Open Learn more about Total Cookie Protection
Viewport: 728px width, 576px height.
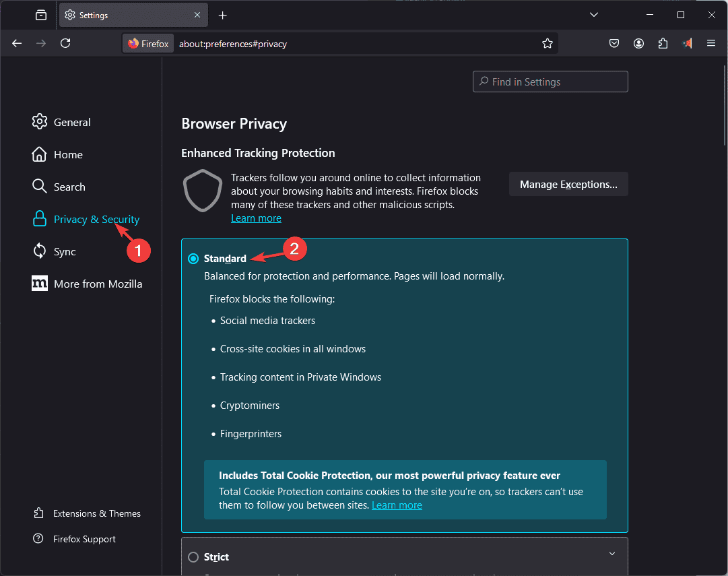pyautogui.click(x=397, y=505)
